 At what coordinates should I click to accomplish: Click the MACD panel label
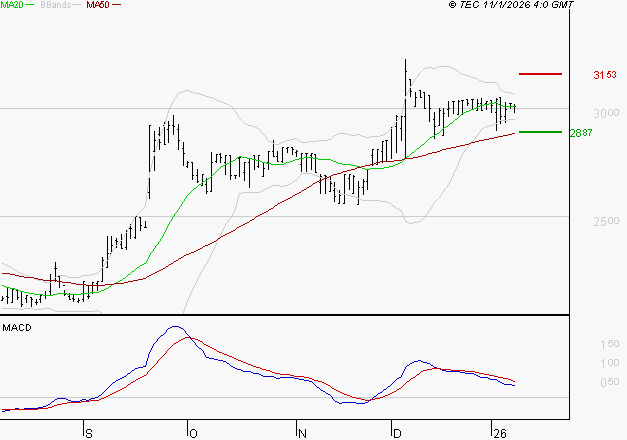coord(17,328)
